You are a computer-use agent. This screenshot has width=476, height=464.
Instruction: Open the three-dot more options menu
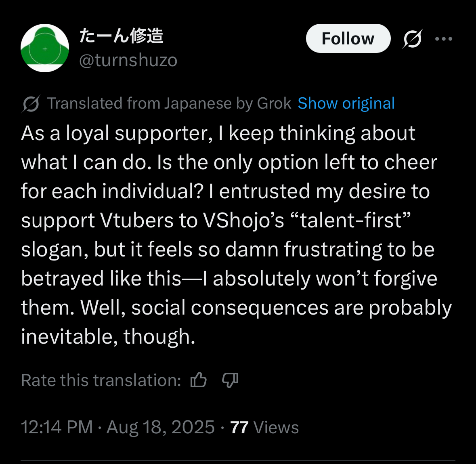(444, 39)
